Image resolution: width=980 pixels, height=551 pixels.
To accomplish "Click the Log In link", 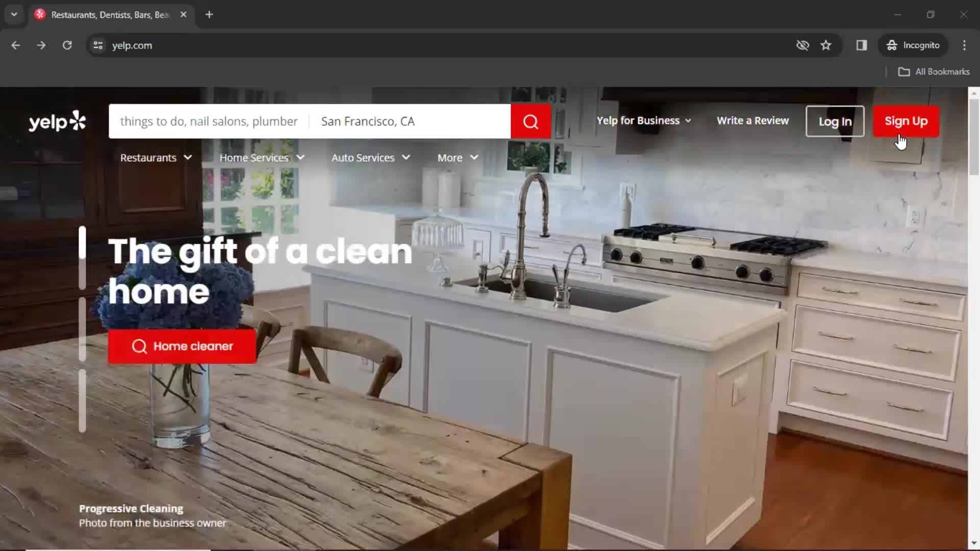I will pyautogui.click(x=836, y=121).
